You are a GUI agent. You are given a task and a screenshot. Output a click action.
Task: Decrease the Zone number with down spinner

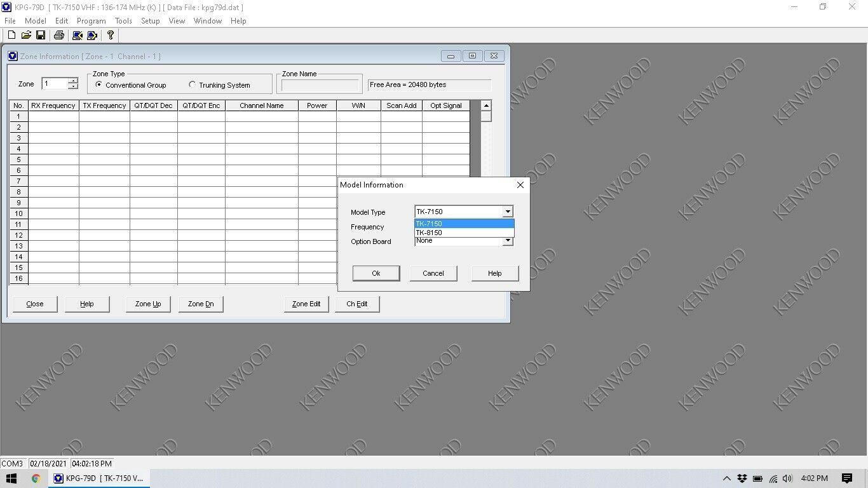pyautogui.click(x=73, y=86)
